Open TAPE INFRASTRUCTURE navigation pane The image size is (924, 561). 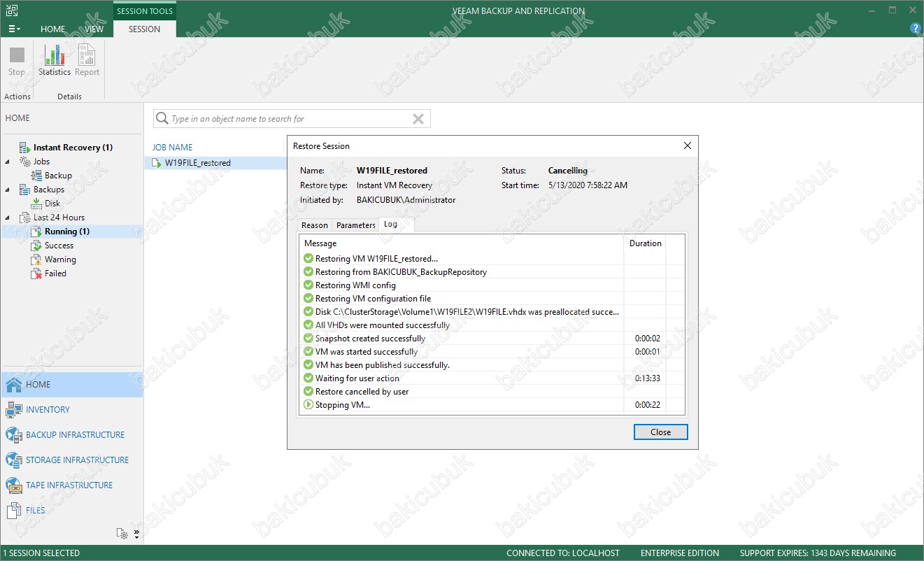72,485
